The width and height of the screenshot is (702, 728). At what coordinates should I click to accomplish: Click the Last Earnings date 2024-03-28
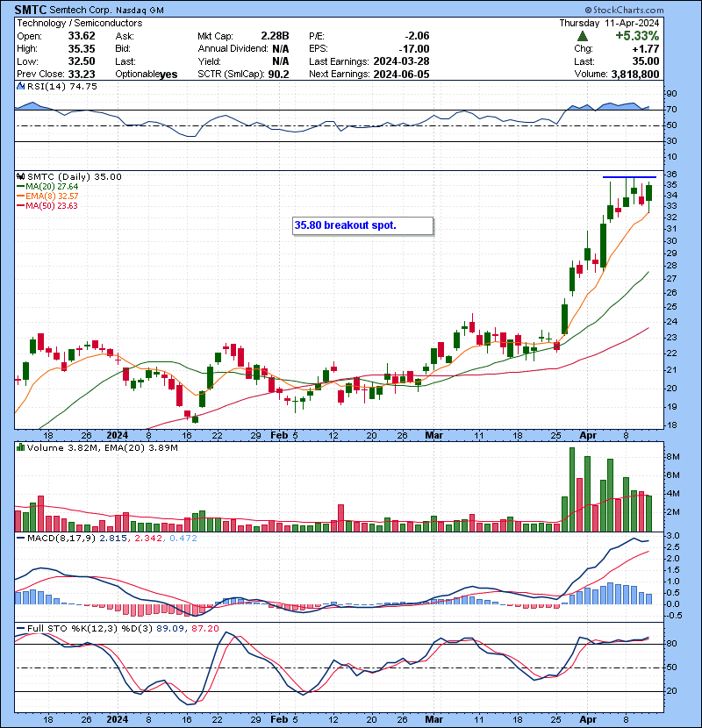pos(401,61)
